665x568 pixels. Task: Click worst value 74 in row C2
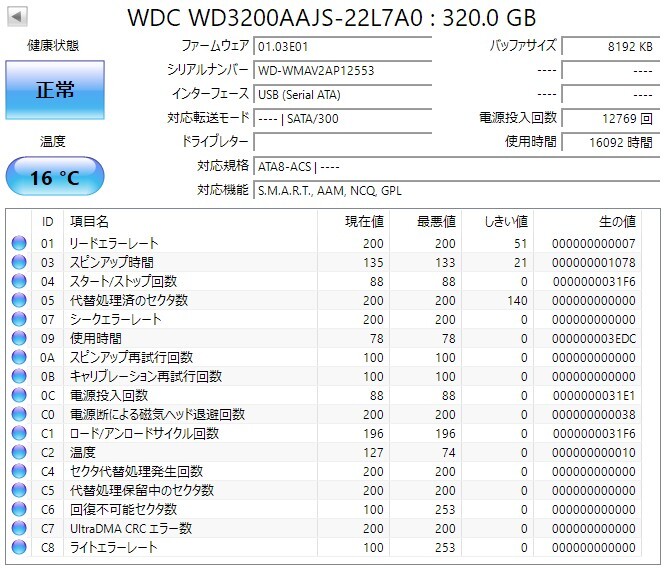pyautogui.click(x=448, y=453)
